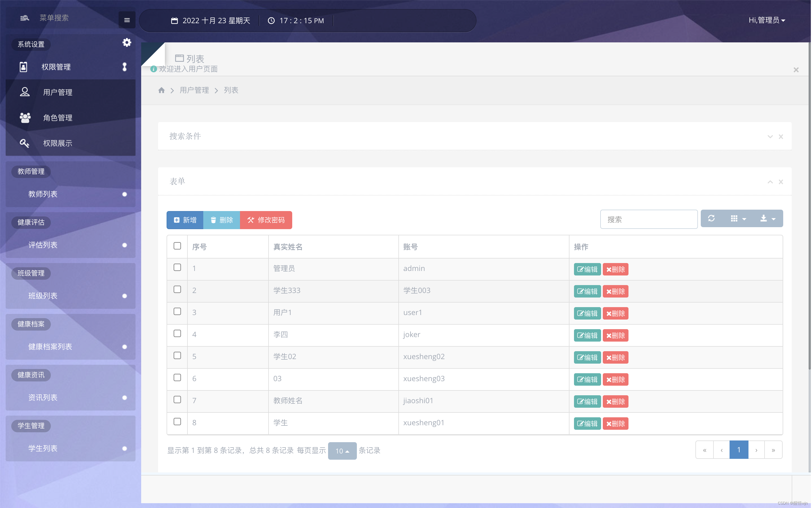This screenshot has height=508, width=812.
Task: Click the 新增 add button
Action: (185, 220)
